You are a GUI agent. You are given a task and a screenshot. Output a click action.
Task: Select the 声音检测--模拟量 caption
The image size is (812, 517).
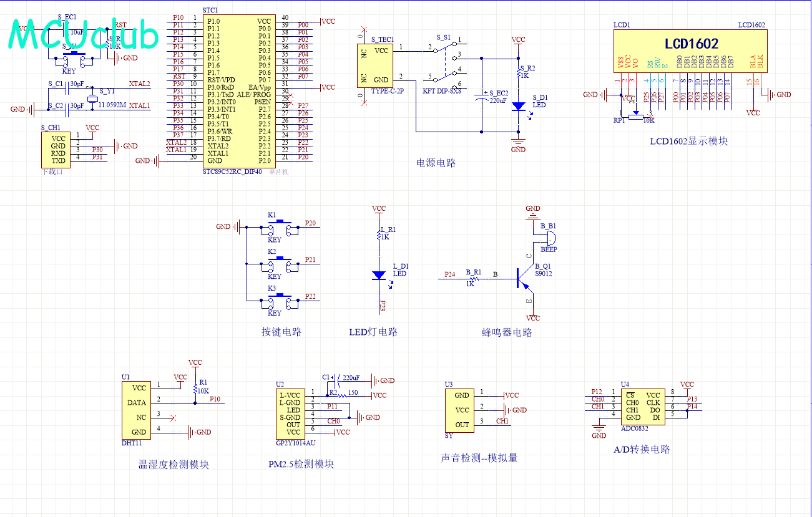pyautogui.click(x=479, y=458)
